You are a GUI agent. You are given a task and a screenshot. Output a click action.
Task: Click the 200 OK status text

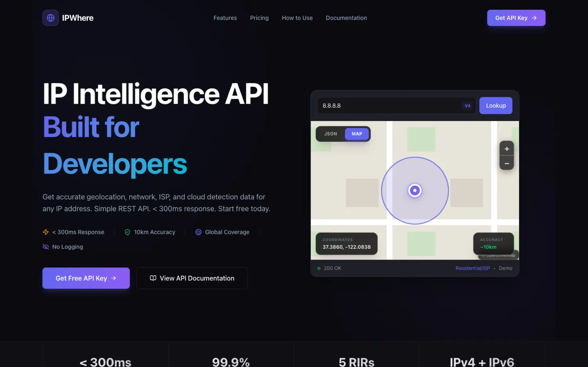(x=332, y=268)
